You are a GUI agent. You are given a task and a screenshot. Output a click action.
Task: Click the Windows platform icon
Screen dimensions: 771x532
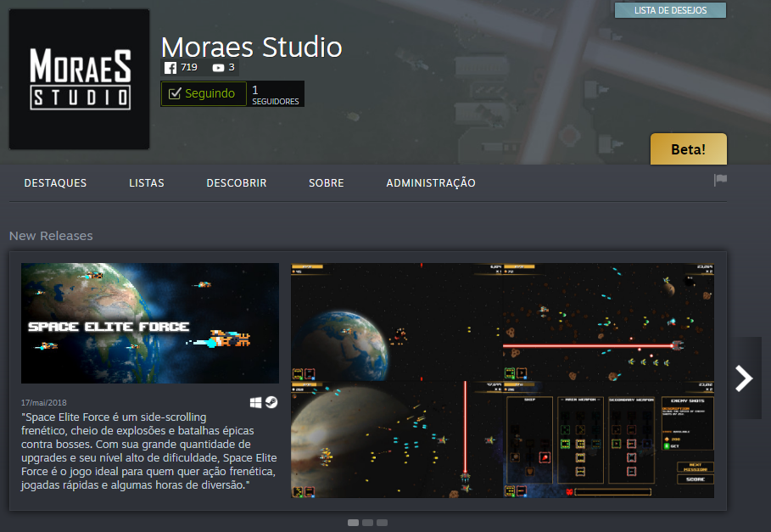256,402
